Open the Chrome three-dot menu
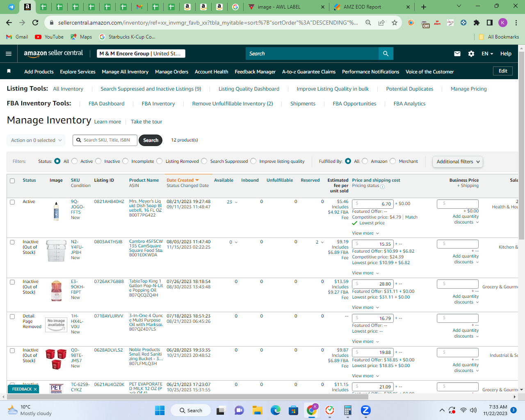525x420 pixels. 516,23
